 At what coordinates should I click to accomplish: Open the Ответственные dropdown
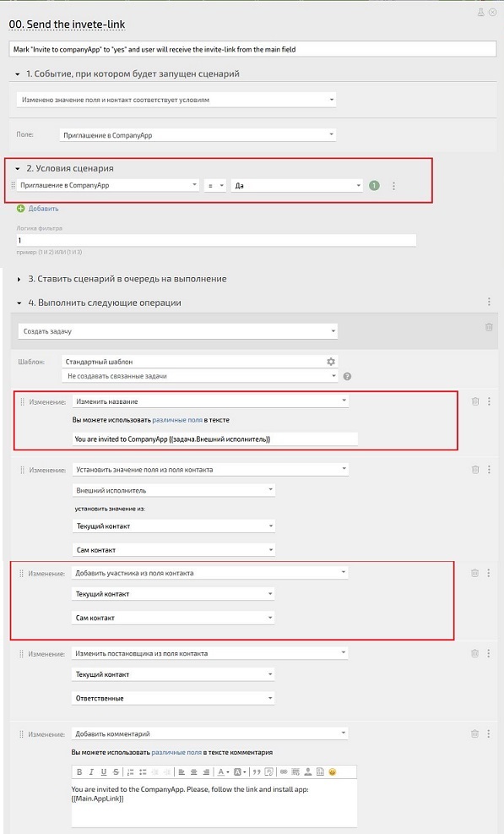pos(173,698)
